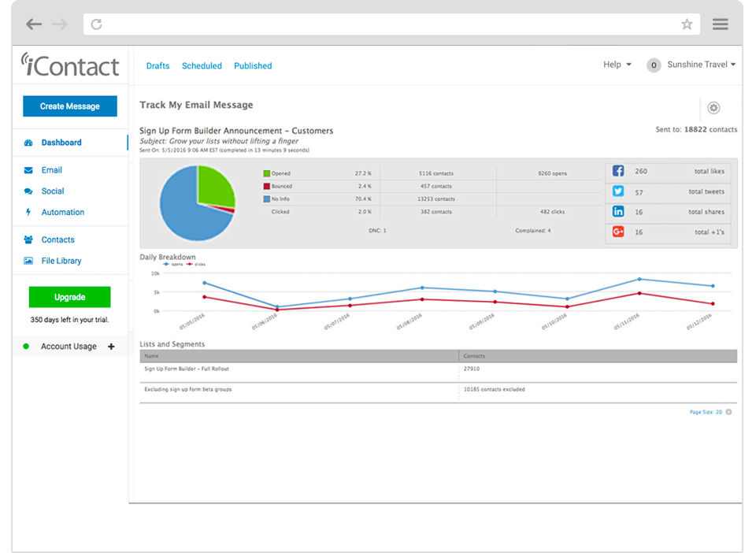
Task: Expand the Account Usage plus sign
Action: coord(111,347)
